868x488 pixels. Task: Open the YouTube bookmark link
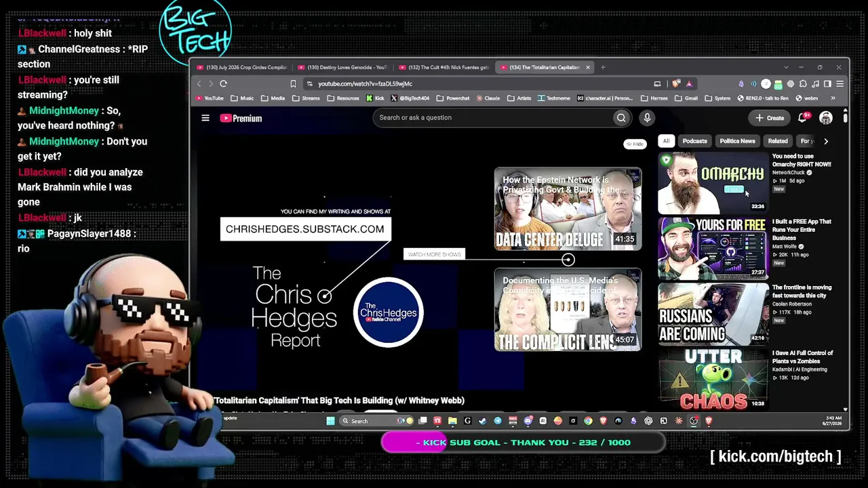(x=210, y=98)
